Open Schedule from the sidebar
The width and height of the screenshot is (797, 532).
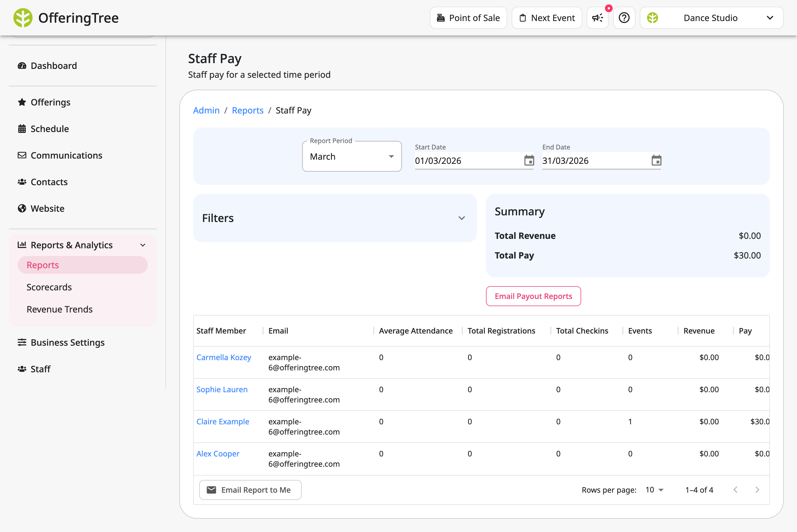50,129
